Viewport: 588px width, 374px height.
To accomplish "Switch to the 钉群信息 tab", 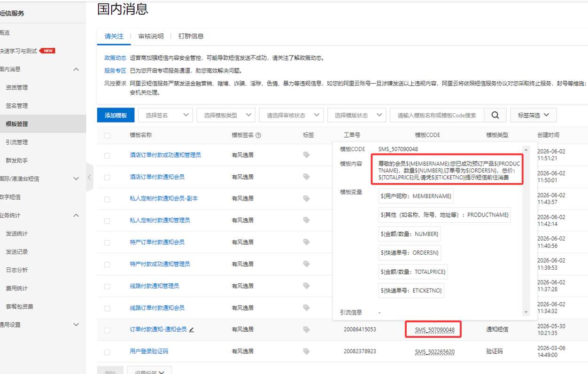I will click(191, 36).
